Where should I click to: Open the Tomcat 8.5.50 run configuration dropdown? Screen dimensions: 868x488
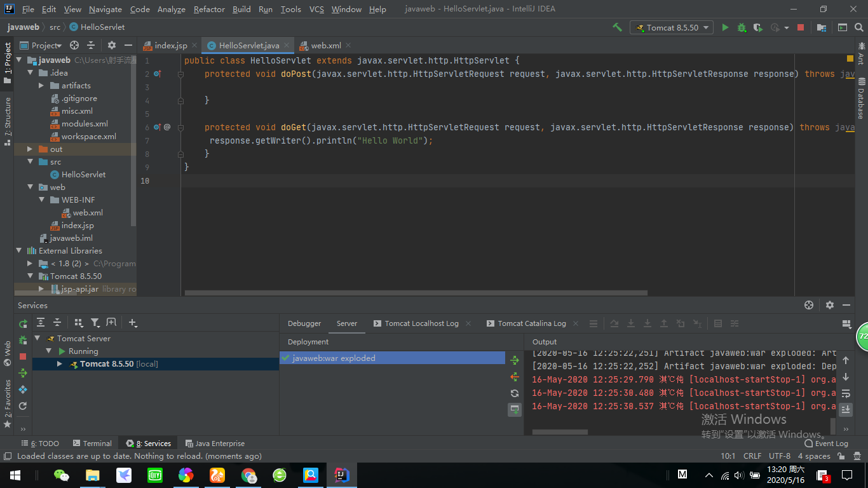coord(672,27)
